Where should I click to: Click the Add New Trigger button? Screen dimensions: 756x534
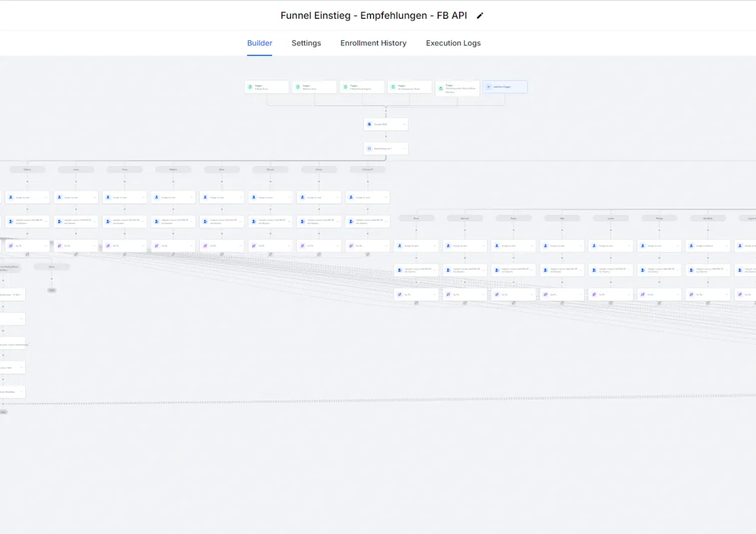pos(505,87)
